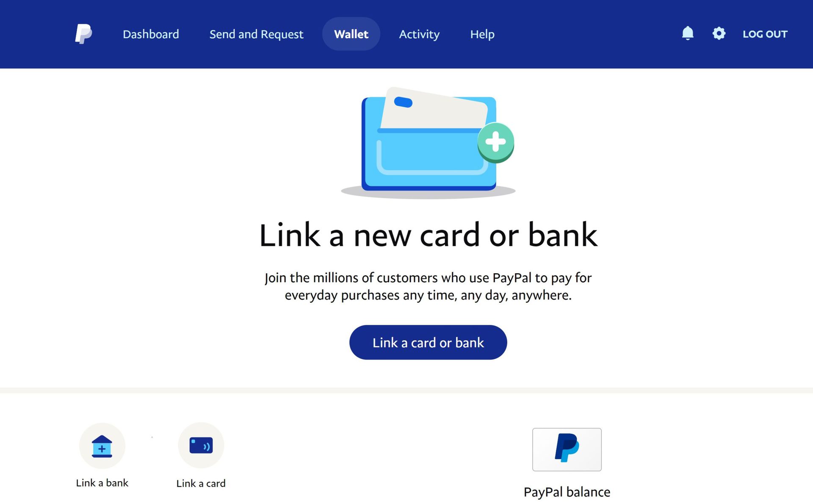Image resolution: width=813 pixels, height=504 pixels.
Task: Click the Link a bank label link
Action: pos(102,483)
